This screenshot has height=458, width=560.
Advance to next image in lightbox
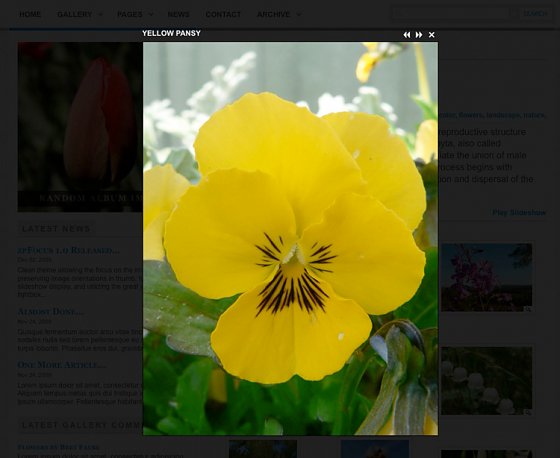[x=419, y=35]
